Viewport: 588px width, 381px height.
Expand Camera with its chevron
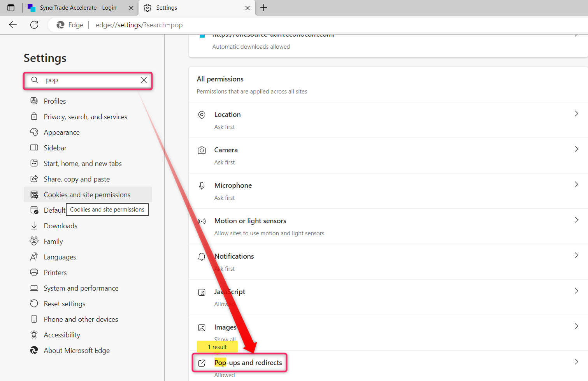coord(576,149)
